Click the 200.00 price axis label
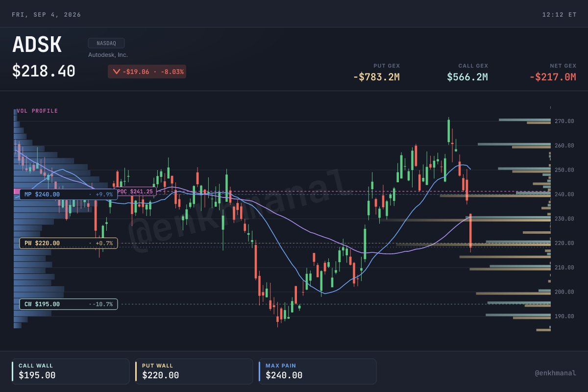 [x=564, y=292]
